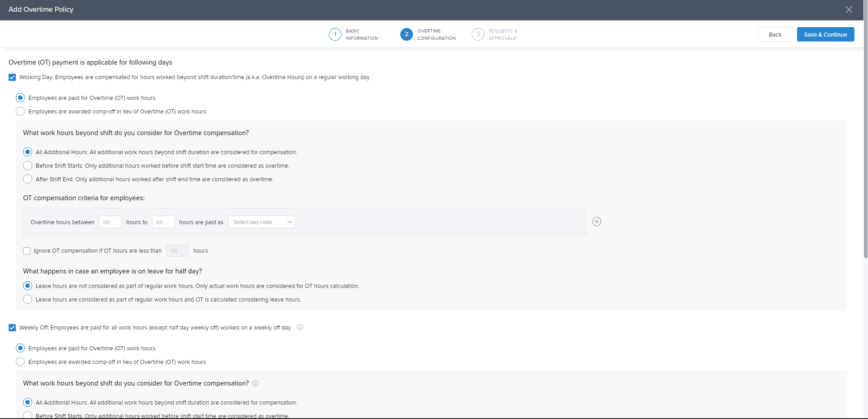Select After Shift End radio option

28,179
